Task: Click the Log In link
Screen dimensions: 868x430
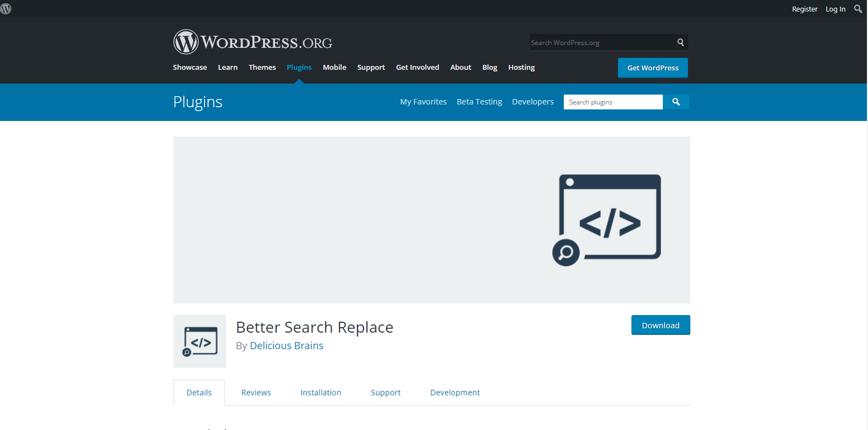Action: pyautogui.click(x=835, y=9)
